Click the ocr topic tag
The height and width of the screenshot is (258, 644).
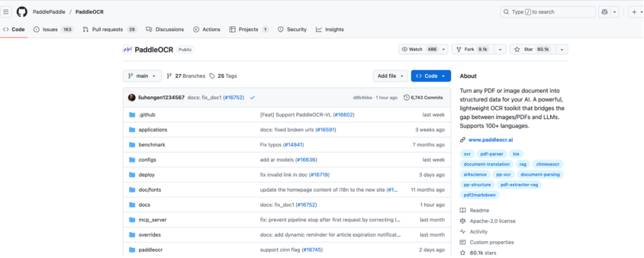point(467,154)
